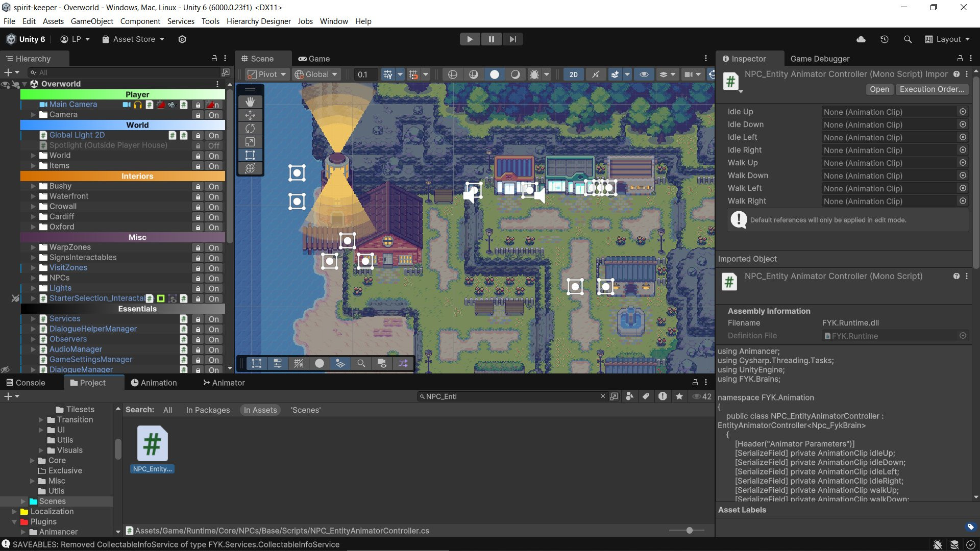Image resolution: width=980 pixels, height=551 pixels.
Task: Open the GameObject menu
Action: pyautogui.click(x=92, y=21)
